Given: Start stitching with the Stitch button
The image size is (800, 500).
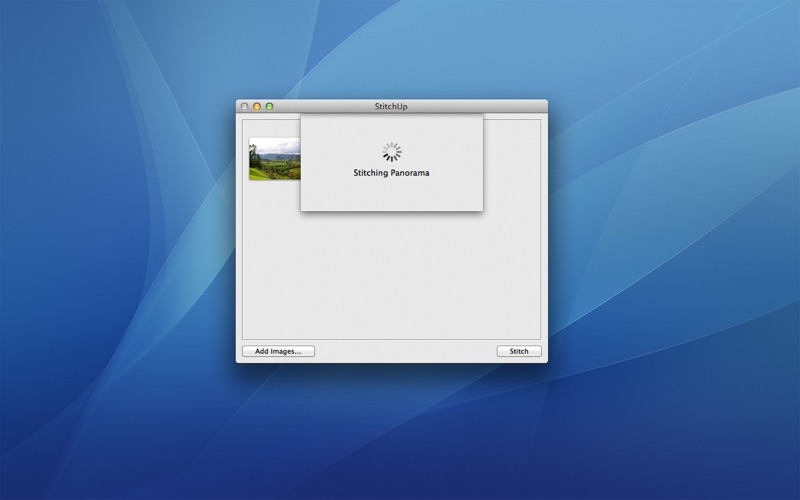Looking at the screenshot, I should (x=519, y=351).
